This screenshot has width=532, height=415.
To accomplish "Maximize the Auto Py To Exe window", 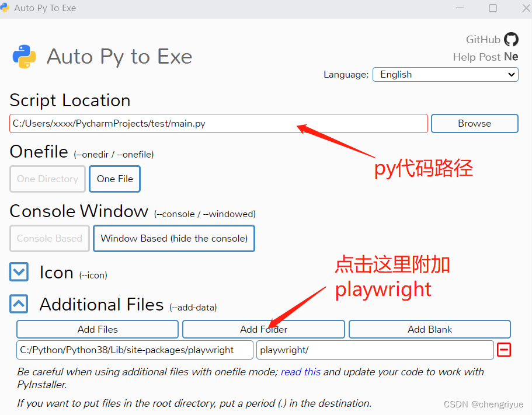I will [x=493, y=8].
